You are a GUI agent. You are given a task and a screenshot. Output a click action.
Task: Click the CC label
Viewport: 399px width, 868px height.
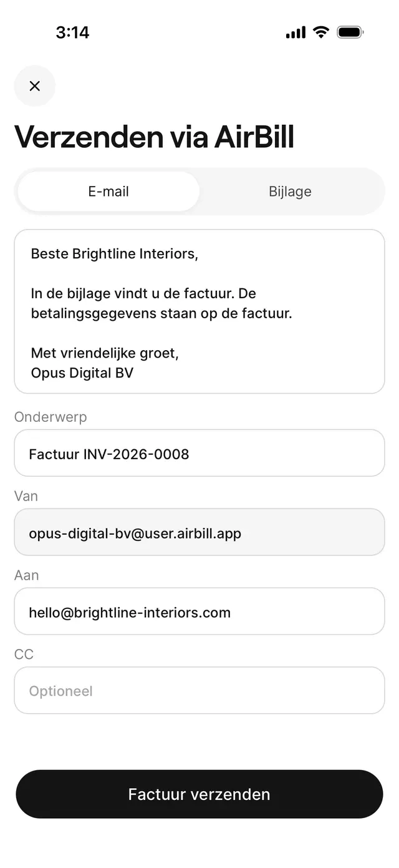click(24, 654)
